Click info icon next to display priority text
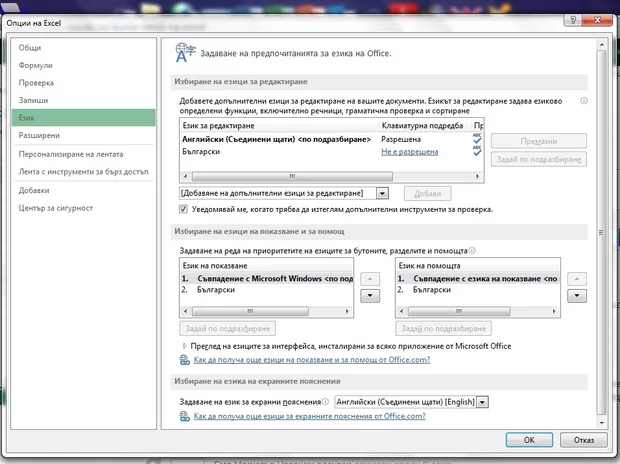This screenshot has height=464, width=620. [472, 250]
